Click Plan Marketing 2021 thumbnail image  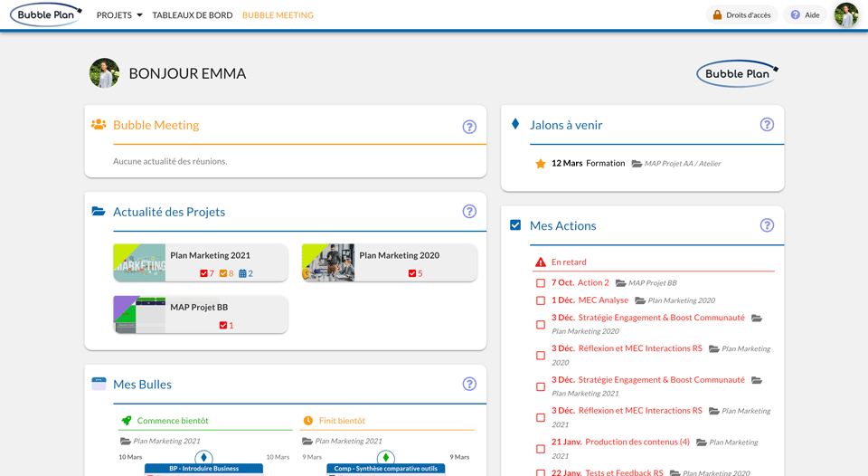139,262
